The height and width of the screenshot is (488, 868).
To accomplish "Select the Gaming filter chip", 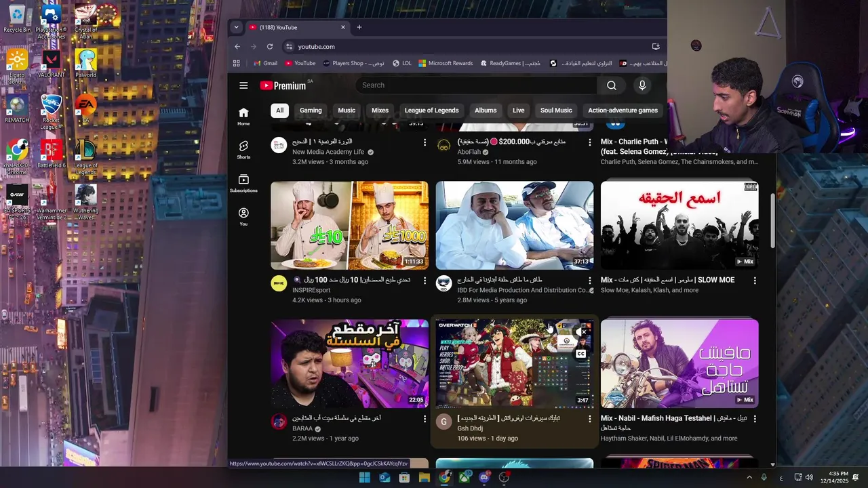I will (311, 110).
